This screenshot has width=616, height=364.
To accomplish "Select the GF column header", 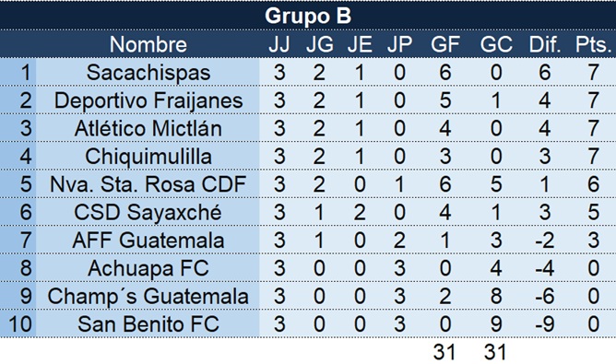I will click(x=444, y=44).
